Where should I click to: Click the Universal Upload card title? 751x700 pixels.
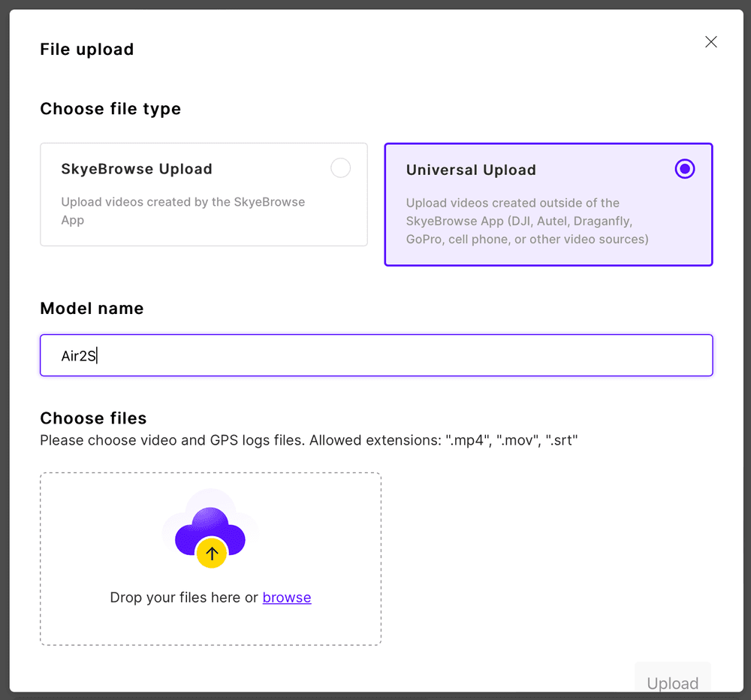471,170
